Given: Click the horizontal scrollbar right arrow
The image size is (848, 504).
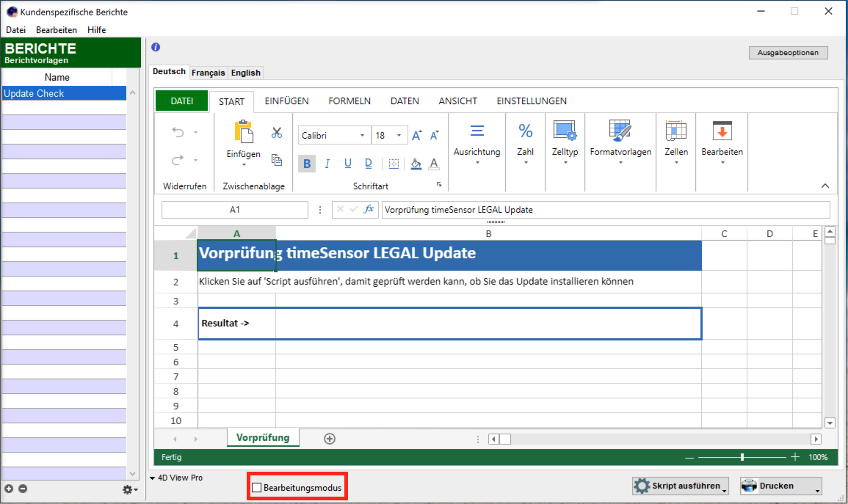Looking at the screenshot, I should coord(816,439).
